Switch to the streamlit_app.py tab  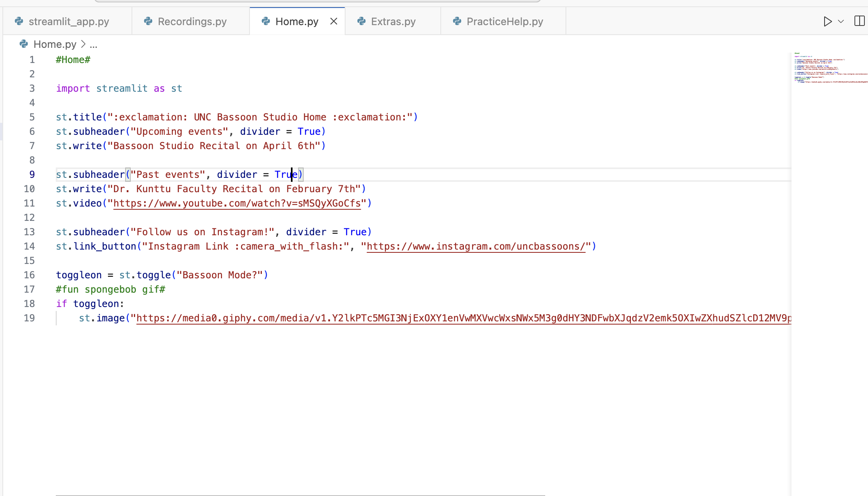pos(69,22)
